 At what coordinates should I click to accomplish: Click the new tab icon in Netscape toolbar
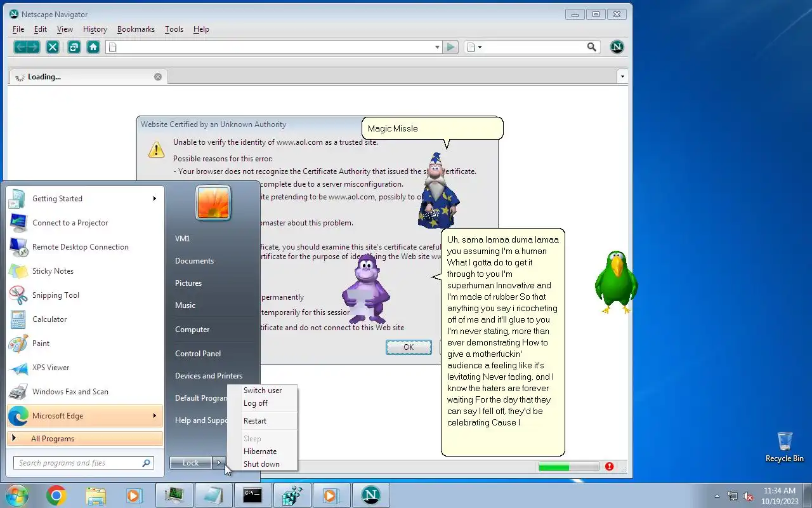(74, 47)
